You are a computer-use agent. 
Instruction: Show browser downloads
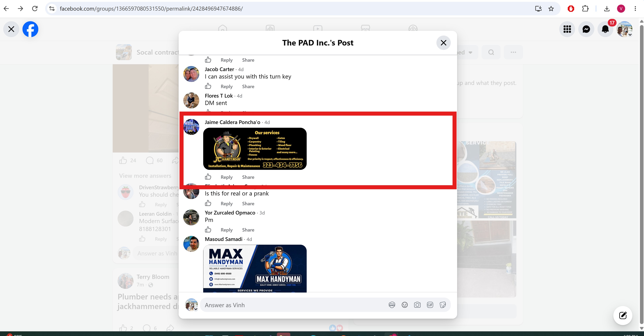click(607, 8)
